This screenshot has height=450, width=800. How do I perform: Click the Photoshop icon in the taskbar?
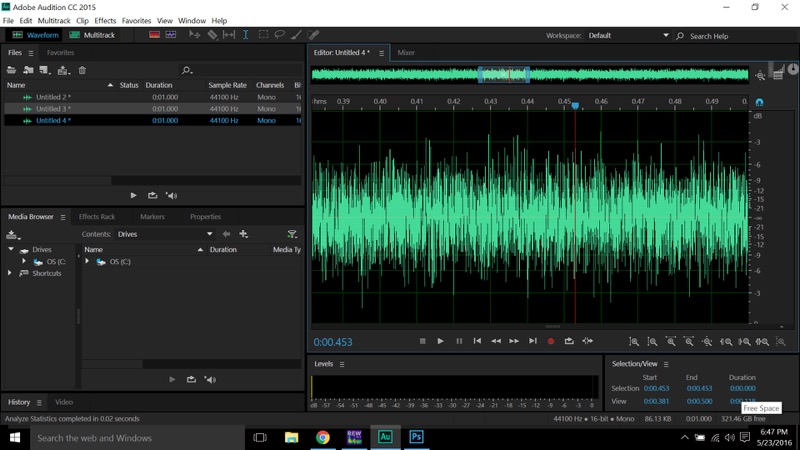coord(417,437)
